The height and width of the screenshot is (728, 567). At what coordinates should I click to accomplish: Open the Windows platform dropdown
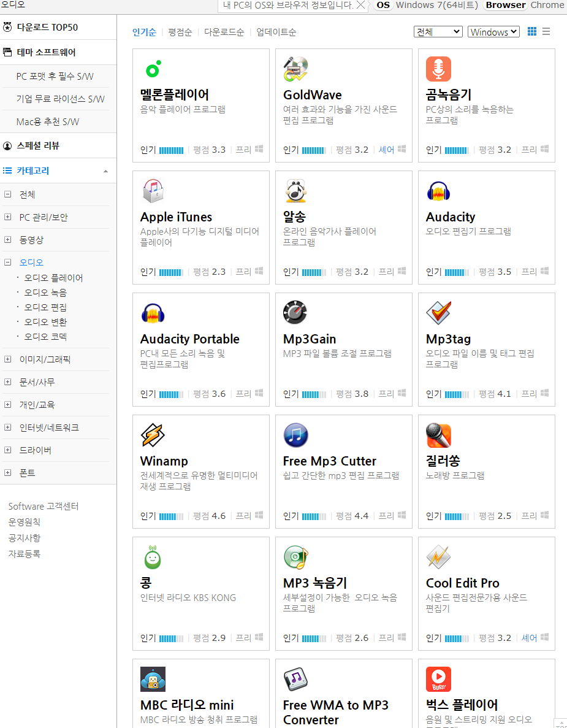coord(493,31)
